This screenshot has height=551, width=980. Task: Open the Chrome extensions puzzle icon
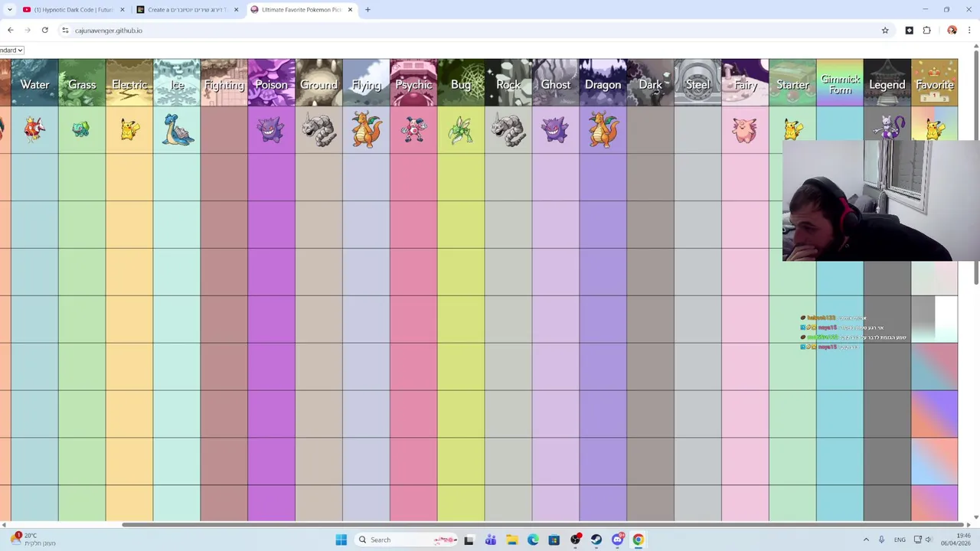point(926,31)
